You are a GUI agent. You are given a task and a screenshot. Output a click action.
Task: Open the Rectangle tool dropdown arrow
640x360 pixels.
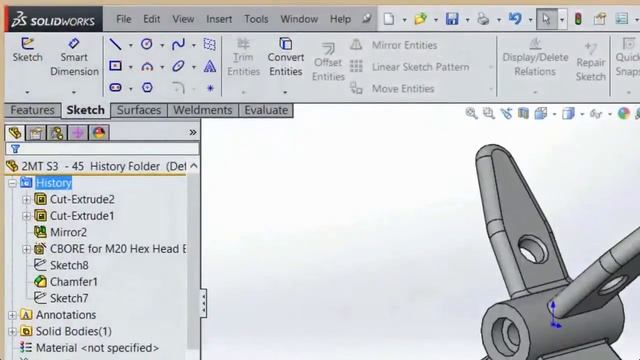tap(131, 67)
